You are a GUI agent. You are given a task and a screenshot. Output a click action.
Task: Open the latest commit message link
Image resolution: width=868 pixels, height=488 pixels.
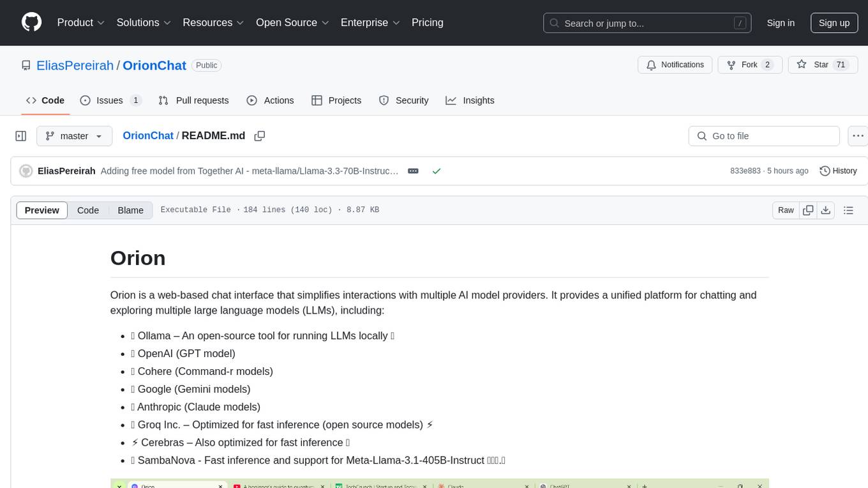click(250, 171)
